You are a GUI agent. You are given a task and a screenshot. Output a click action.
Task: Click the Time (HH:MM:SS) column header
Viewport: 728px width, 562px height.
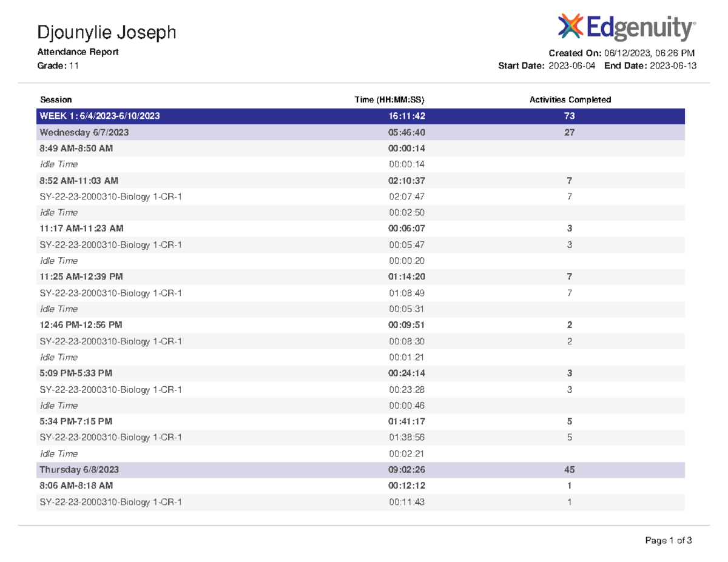coord(391,99)
